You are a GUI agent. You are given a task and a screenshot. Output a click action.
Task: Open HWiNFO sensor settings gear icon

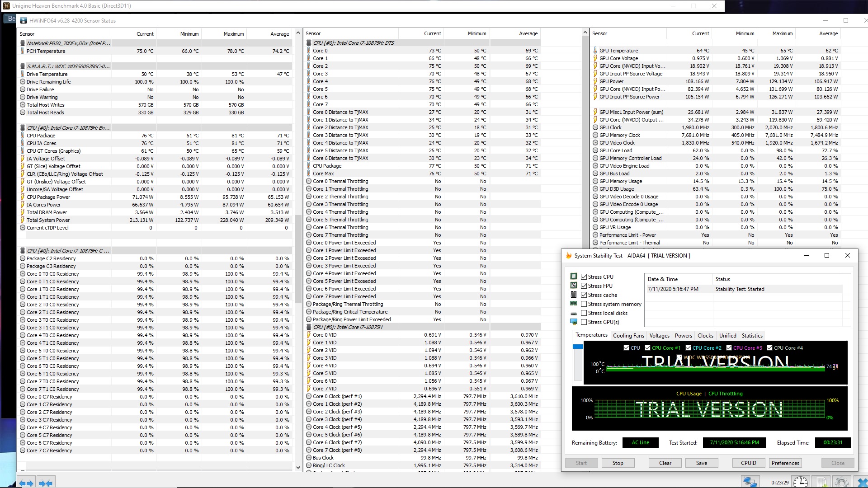841,482
